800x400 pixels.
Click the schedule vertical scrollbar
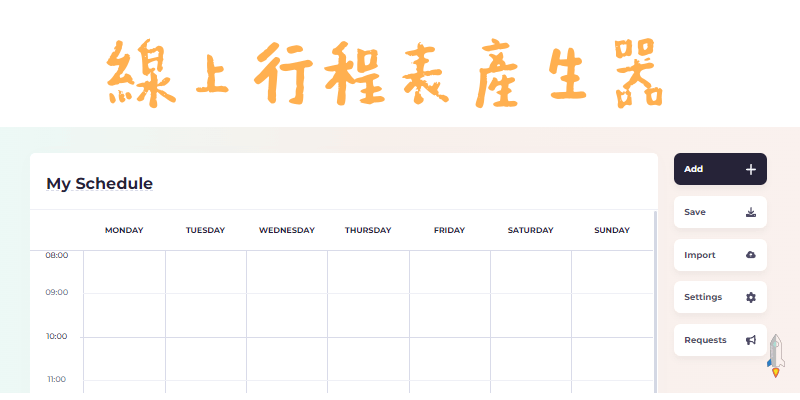655,300
